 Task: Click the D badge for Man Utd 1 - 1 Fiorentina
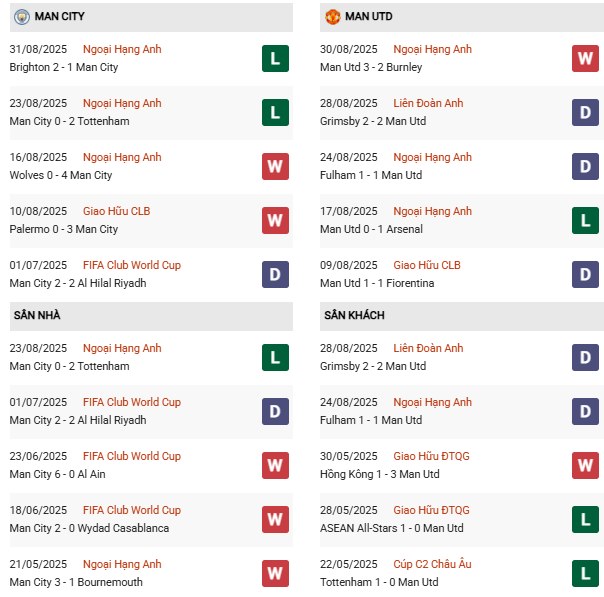tap(585, 274)
